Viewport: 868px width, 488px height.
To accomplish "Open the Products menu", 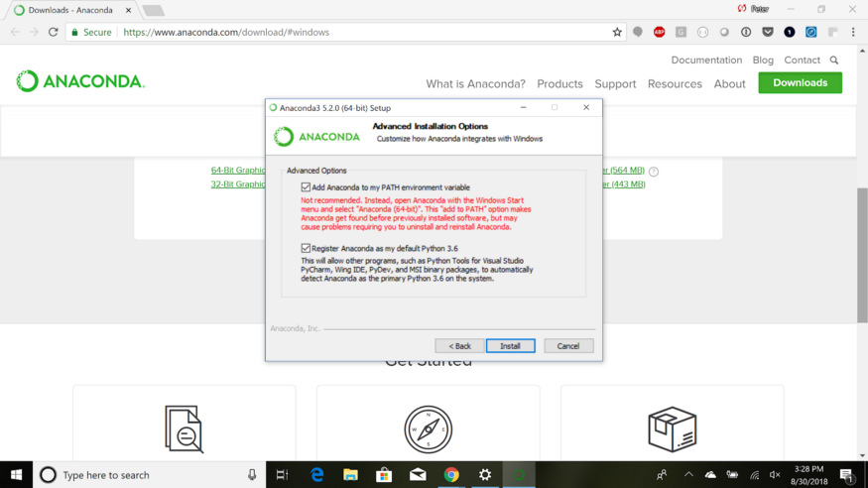I will pos(559,84).
